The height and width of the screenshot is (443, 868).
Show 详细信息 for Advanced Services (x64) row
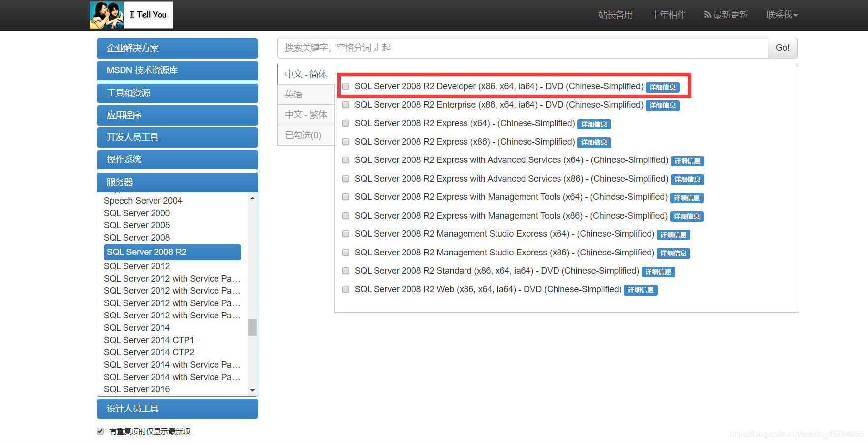click(687, 161)
